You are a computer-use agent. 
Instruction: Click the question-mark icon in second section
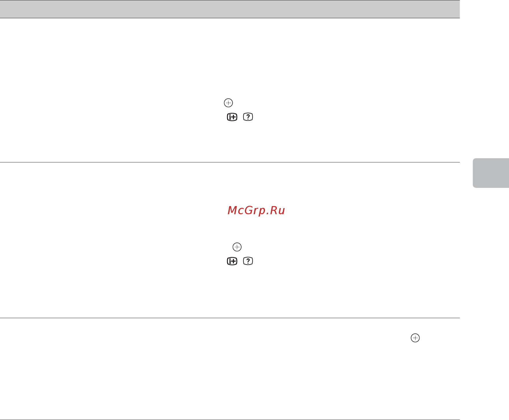coord(248,261)
